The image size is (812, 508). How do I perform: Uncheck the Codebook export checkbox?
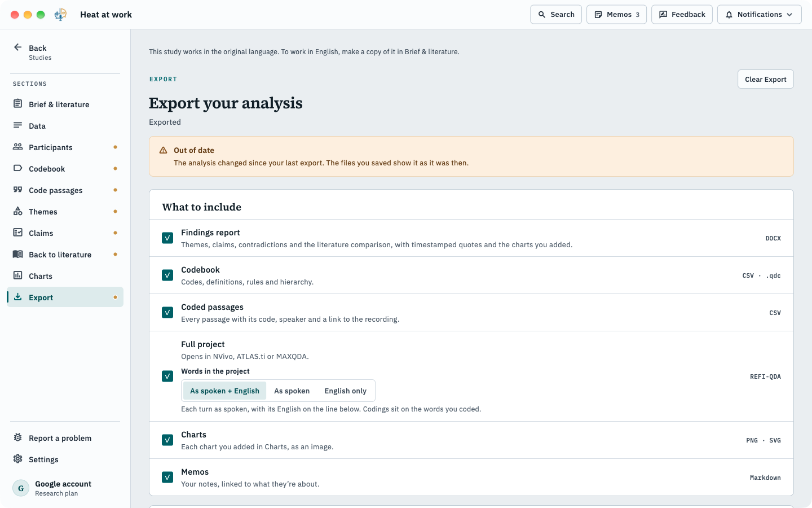pyautogui.click(x=167, y=275)
